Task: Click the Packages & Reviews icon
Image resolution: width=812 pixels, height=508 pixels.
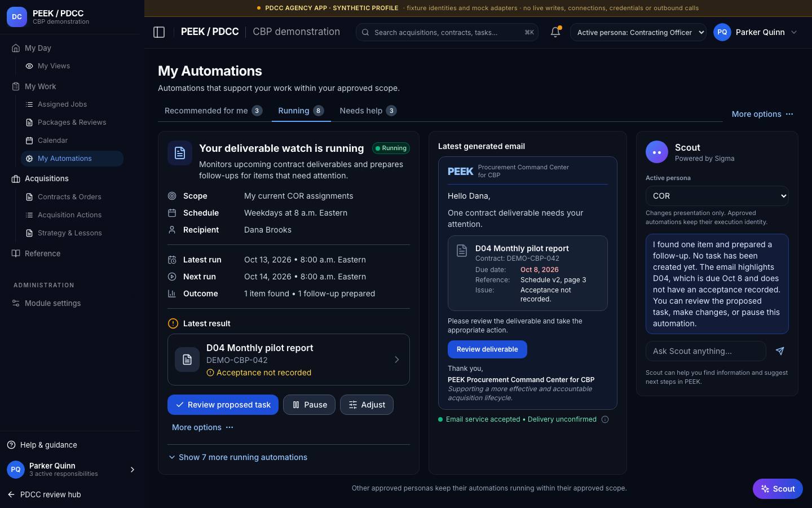Action: [x=29, y=122]
